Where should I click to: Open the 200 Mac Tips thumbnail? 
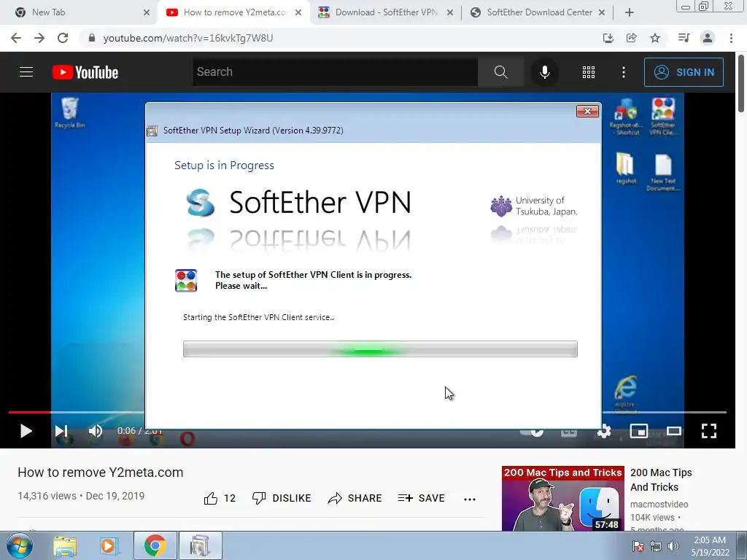coord(562,499)
